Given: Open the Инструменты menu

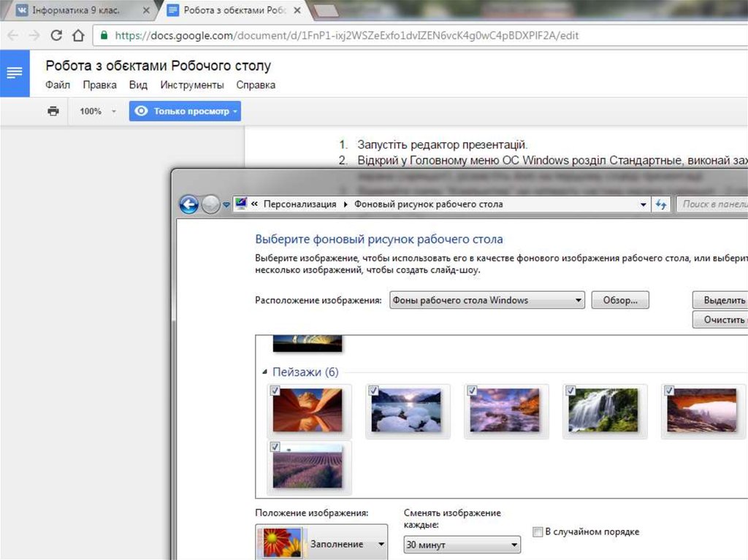Looking at the screenshot, I should 192,85.
